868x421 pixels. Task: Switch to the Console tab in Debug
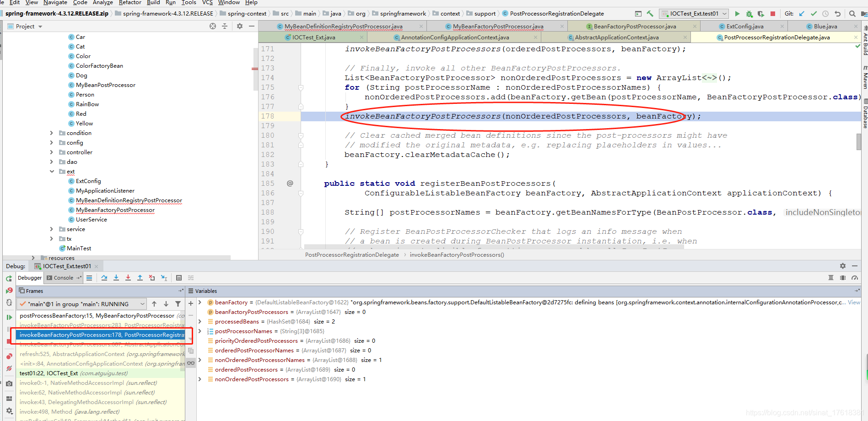(x=64, y=278)
